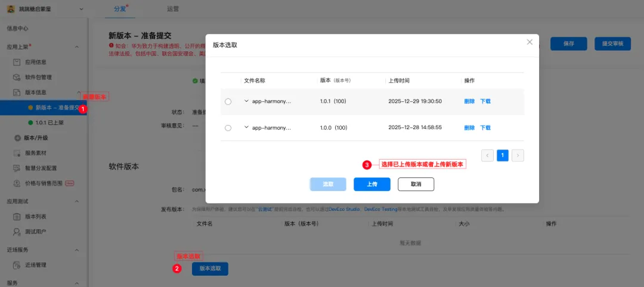Click the 版本选取 button below the table
This screenshot has width=644, height=287.
[x=210, y=269]
